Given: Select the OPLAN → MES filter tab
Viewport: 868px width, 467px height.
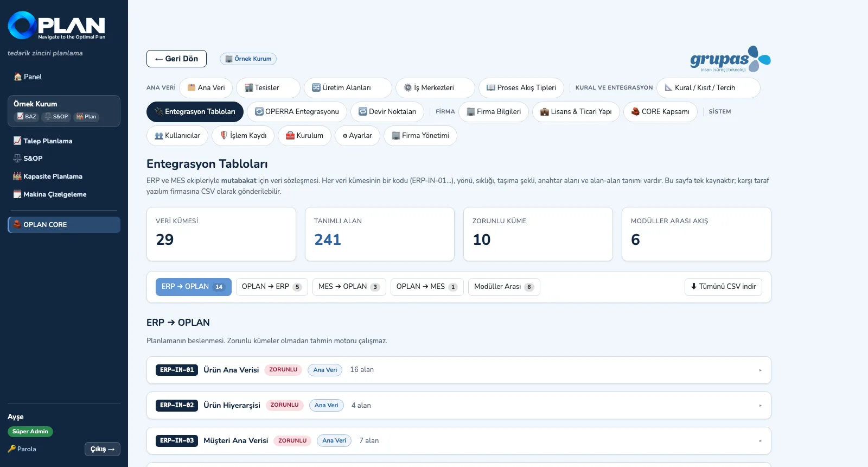Looking at the screenshot, I should (427, 287).
